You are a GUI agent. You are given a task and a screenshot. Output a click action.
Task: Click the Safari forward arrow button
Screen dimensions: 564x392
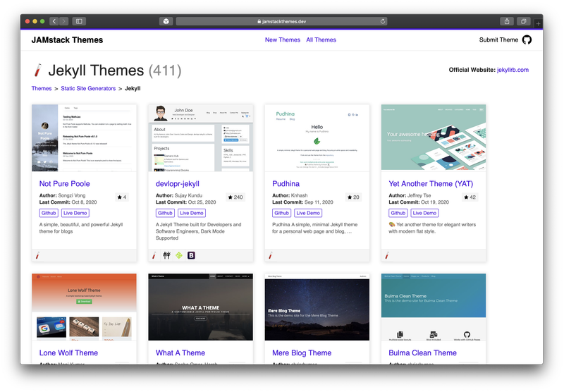coord(63,21)
